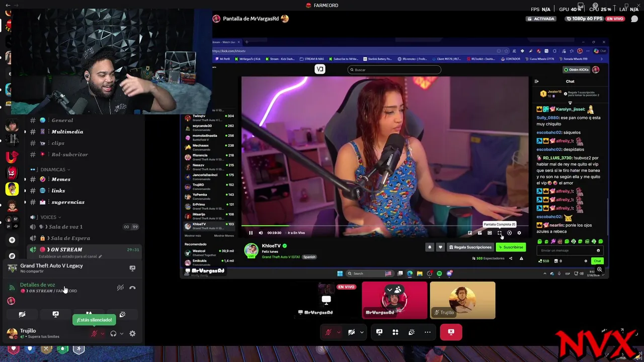Viewport: 644px width, 362px height.
Task: Click red stop watching stream button
Action: 451,332
